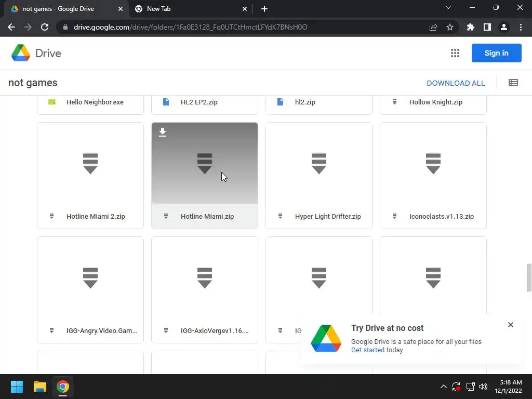Select hl2.zip file name

pyautogui.click(x=305, y=102)
